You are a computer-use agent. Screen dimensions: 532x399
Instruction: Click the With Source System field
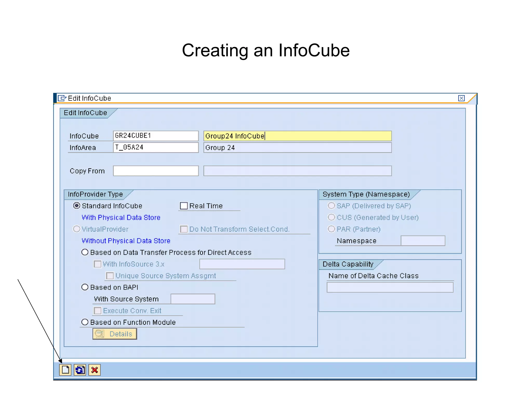193,299
